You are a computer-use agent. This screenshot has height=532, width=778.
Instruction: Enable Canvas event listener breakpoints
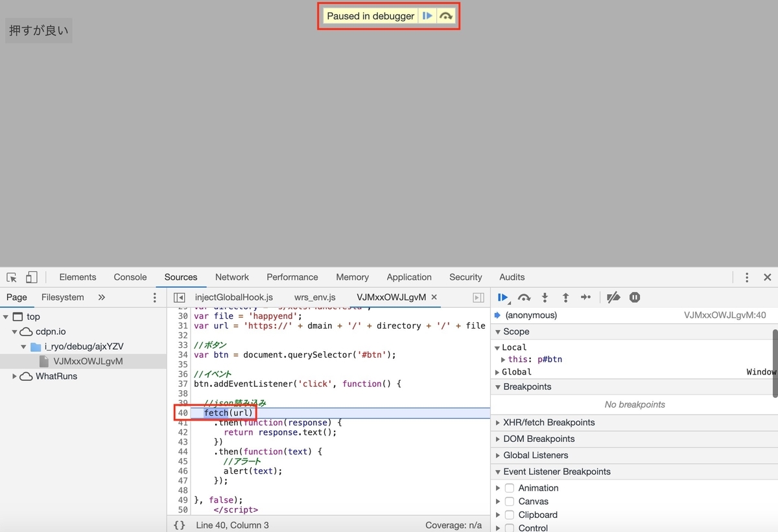pyautogui.click(x=510, y=502)
